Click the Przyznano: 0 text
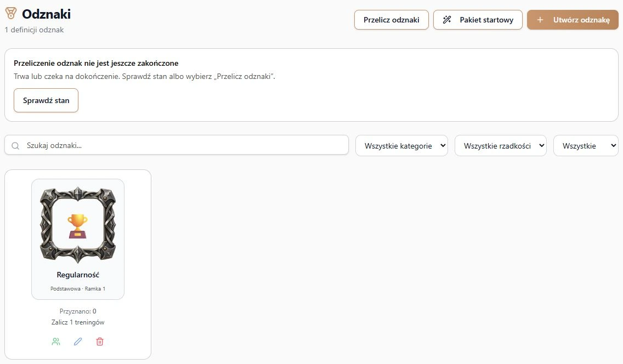The width and height of the screenshot is (623, 364). point(78,311)
